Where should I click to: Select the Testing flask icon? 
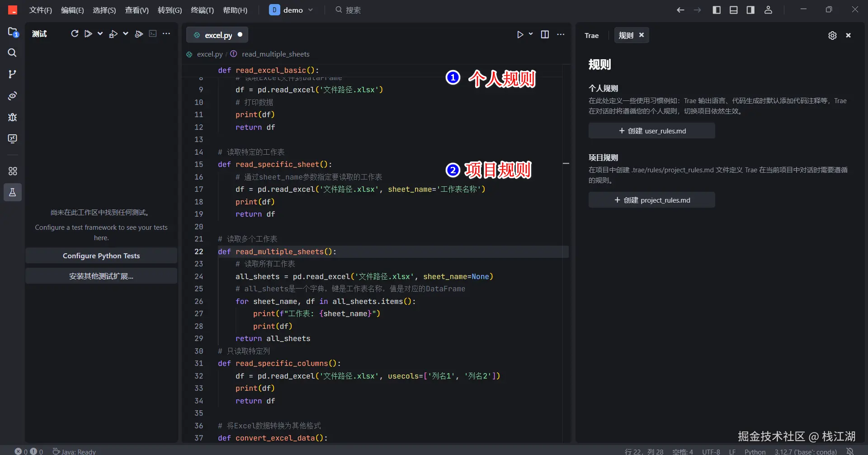coord(13,192)
